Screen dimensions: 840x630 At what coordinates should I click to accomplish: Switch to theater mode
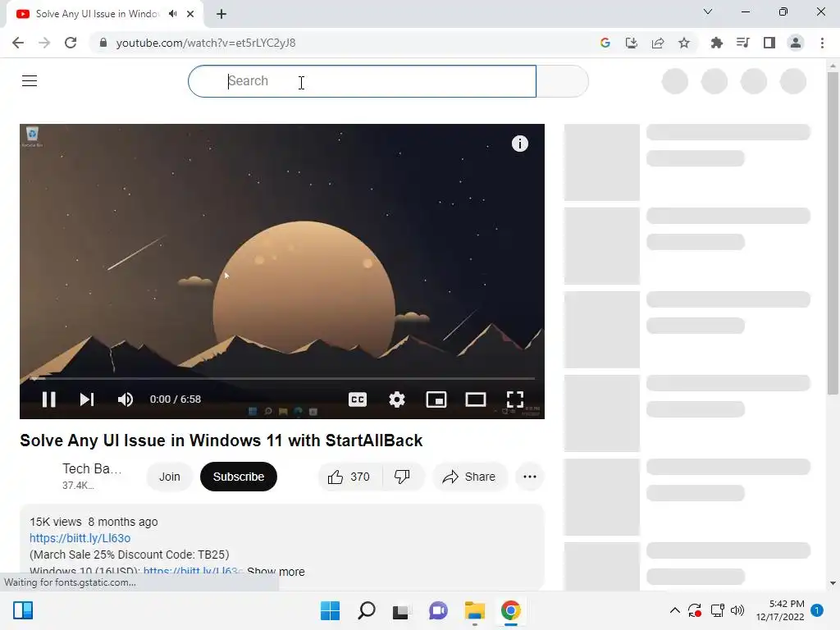click(475, 399)
